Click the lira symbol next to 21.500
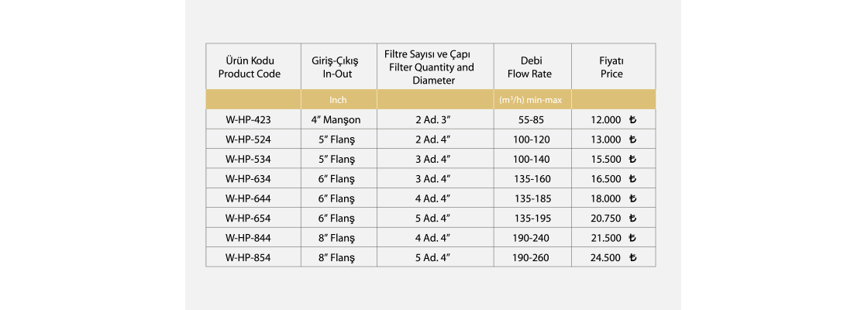Screen dimensions: 868x310 (x=632, y=239)
